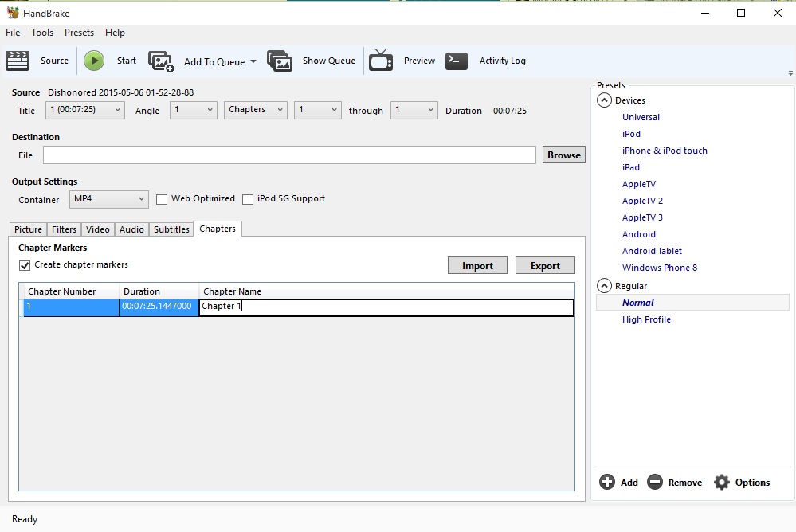Click the Activity Log label

click(503, 61)
